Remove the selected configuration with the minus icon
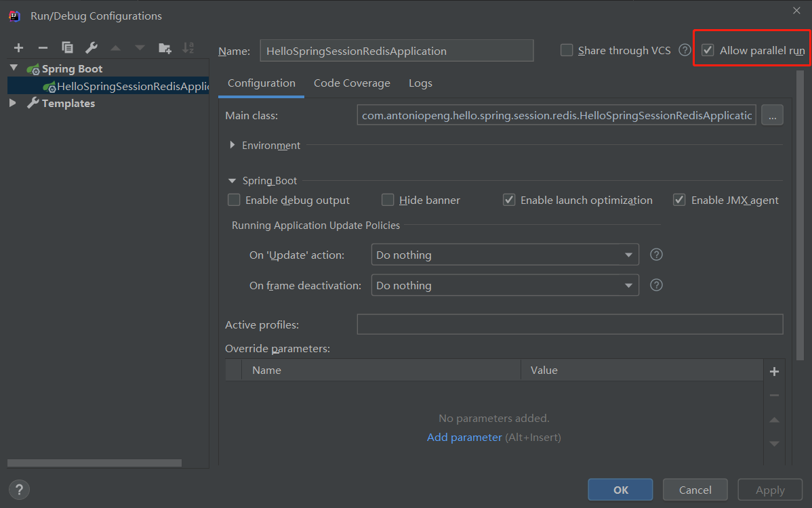Screen dimensions: 812x508 [x=43, y=48]
